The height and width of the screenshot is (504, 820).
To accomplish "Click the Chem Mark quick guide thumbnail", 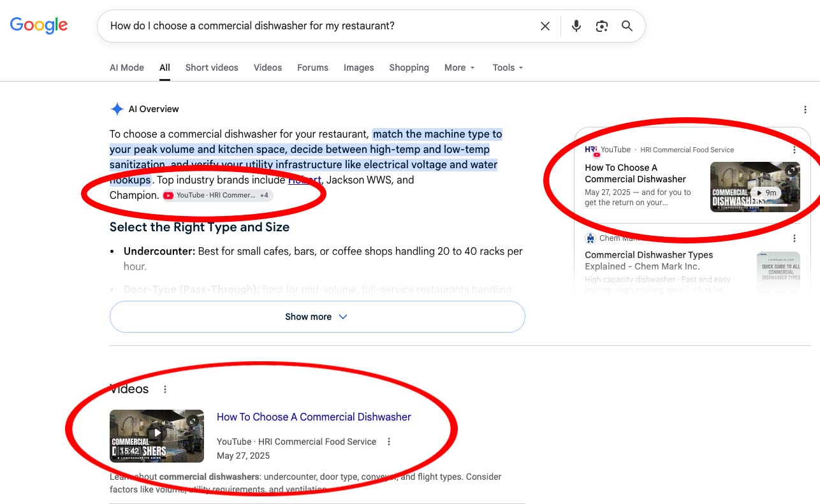I will coord(779,271).
